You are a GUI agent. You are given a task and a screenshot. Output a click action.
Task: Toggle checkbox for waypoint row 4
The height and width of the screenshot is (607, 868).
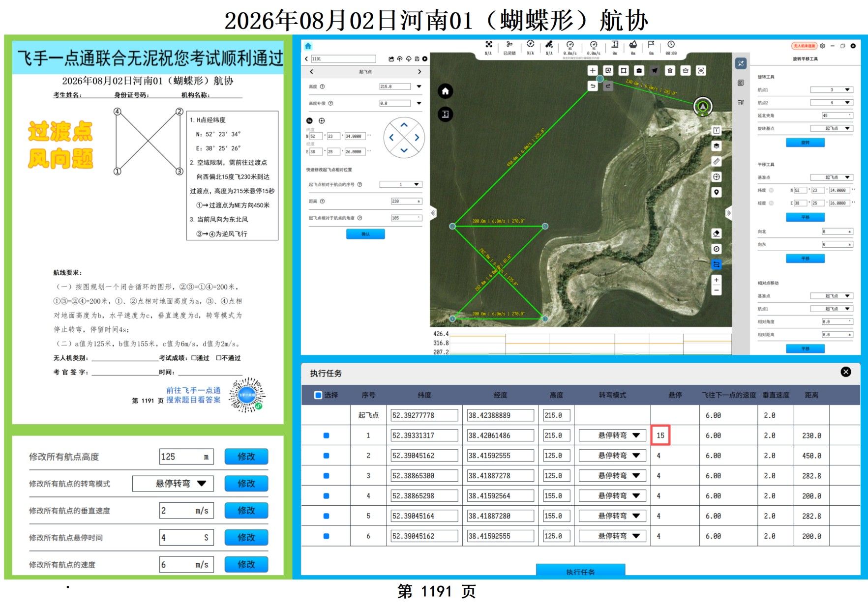tap(326, 496)
